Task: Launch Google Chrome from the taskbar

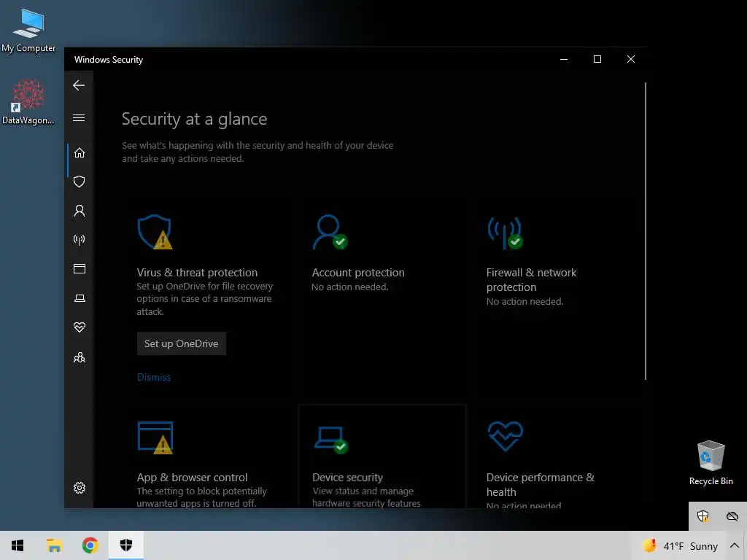Action: (x=90, y=545)
